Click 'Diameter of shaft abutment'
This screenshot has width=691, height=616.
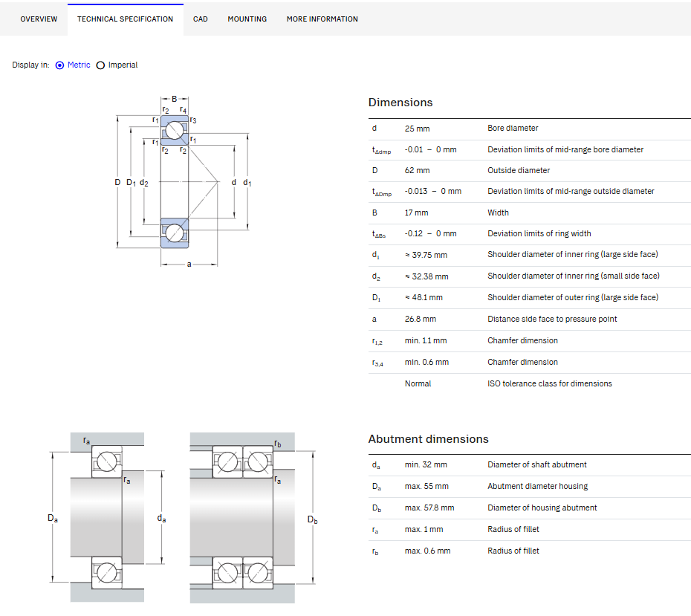[536, 464]
